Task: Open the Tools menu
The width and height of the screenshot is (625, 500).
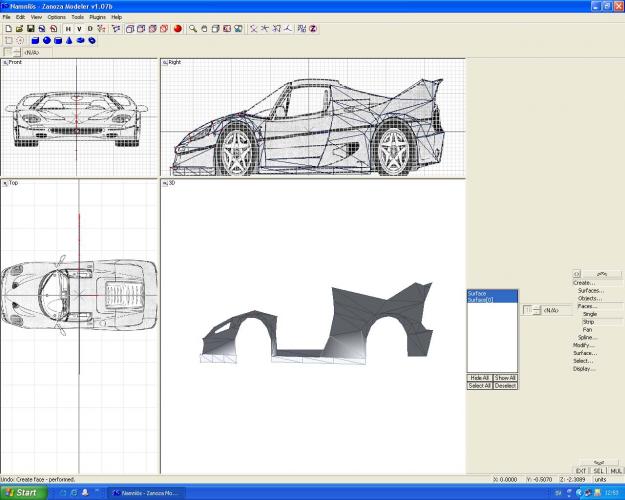Action: (x=77, y=17)
